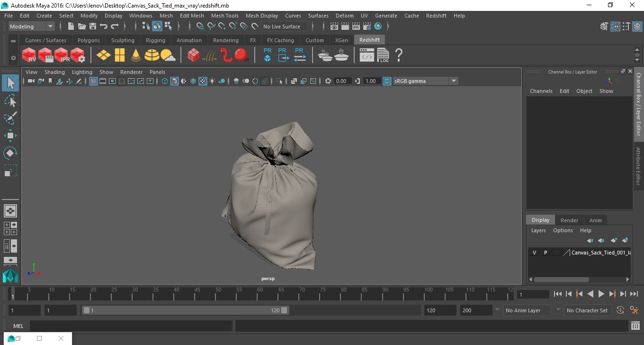Create new display layer icon
Image resolution: width=644 pixels, height=345 pixels.
(614, 240)
